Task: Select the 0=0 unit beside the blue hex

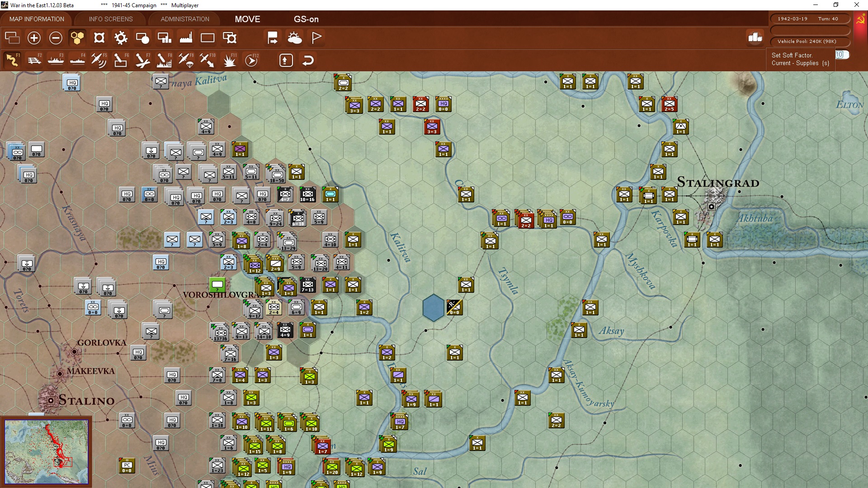Action: point(454,307)
